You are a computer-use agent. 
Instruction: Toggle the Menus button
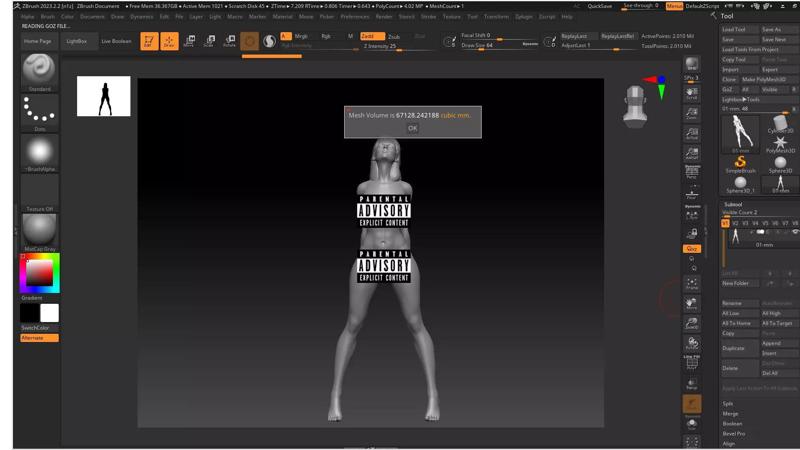point(675,6)
